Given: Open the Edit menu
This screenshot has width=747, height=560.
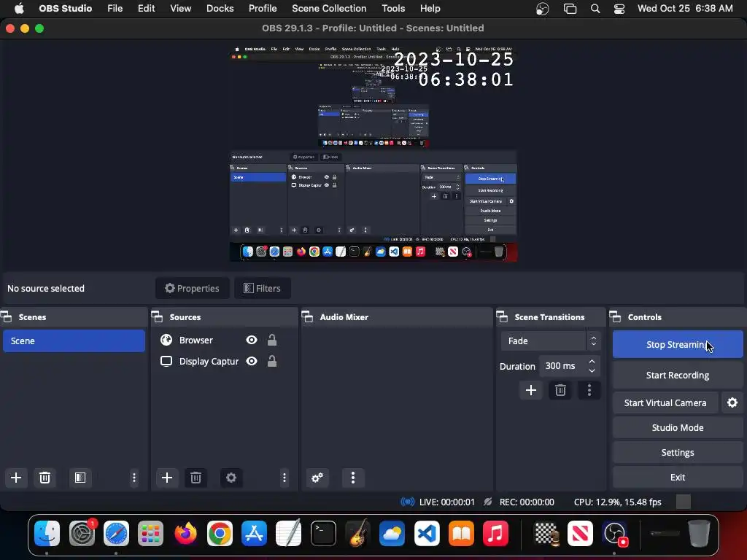Looking at the screenshot, I should [146, 9].
